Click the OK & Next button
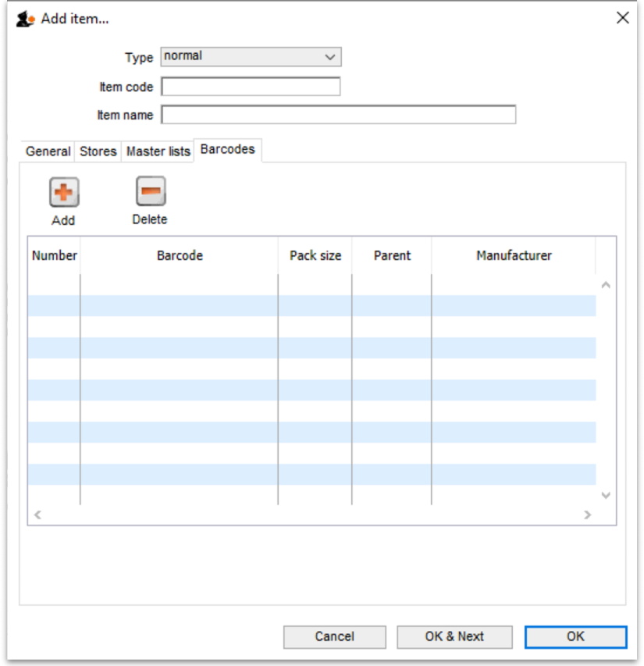This screenshot has height=666, width=644. [454, 636]
